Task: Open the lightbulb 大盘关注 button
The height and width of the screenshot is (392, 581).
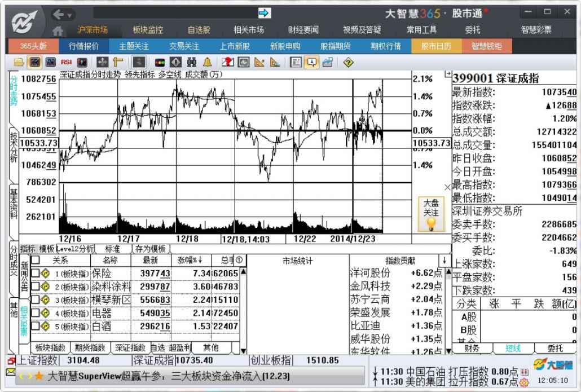Action: point(431,214)
